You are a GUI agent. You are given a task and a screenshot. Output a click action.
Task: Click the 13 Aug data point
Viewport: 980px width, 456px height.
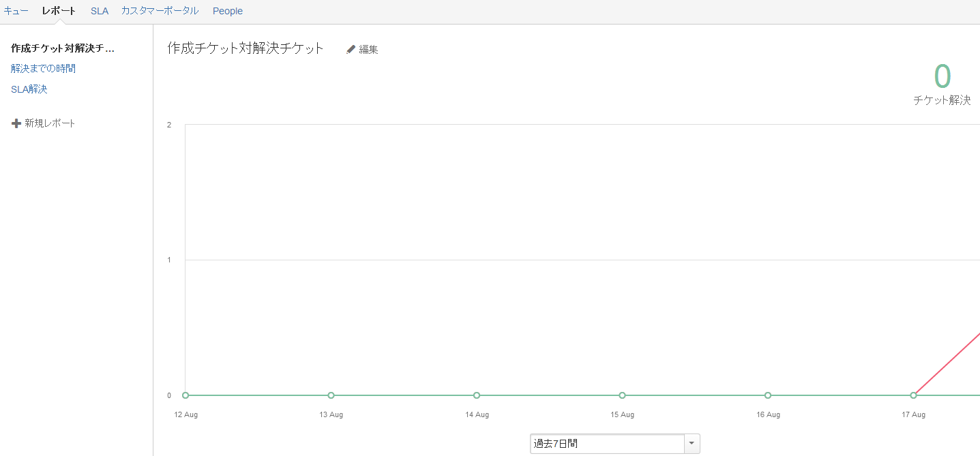point(331,395)
